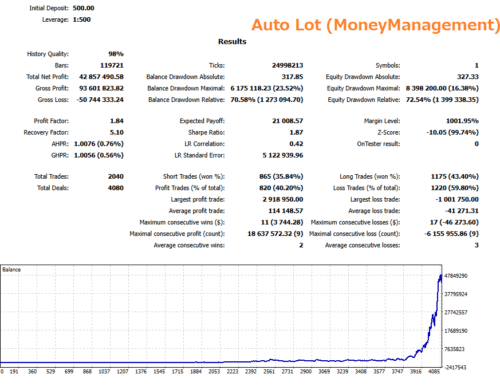The height and width of the screenshot is (390, 500).
Task: Click the Symbols value 1
Action: 477,65
